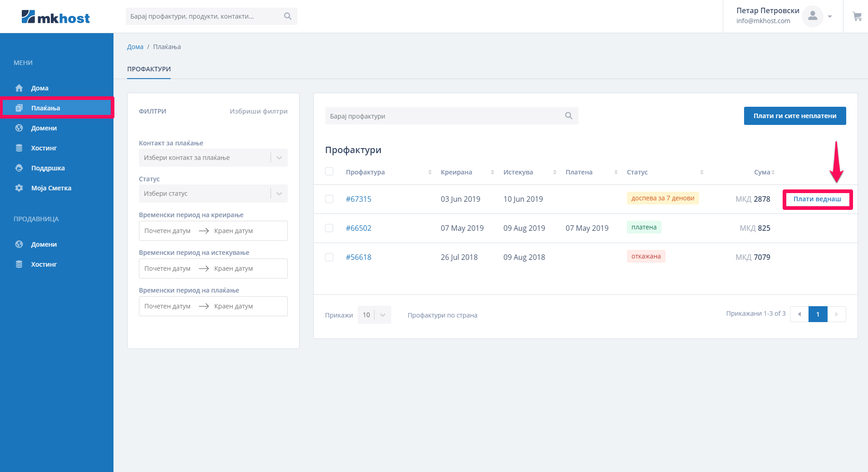Go to next page arrow in pagination
Viewport: 868px width, 472px height.
tap(836, 314)
